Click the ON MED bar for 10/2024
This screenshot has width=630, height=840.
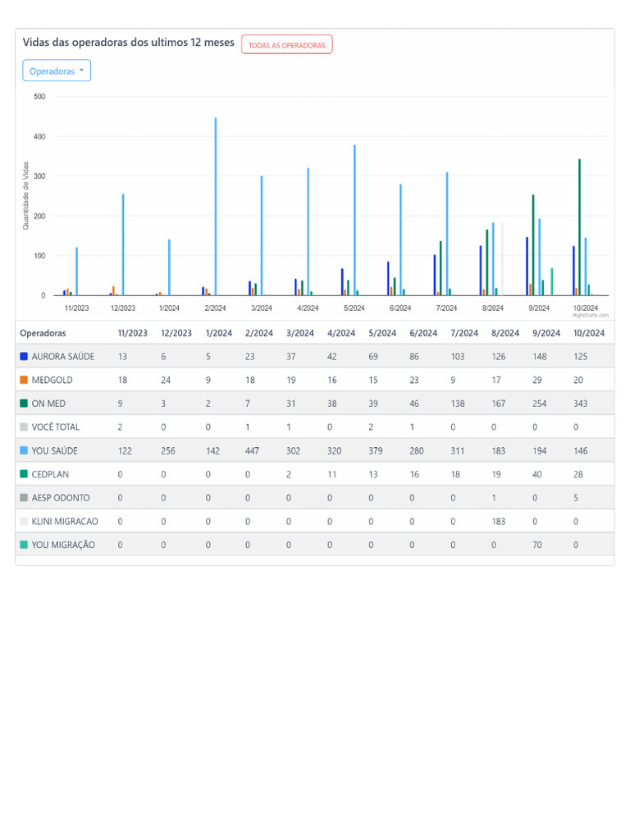coord(580,227)
